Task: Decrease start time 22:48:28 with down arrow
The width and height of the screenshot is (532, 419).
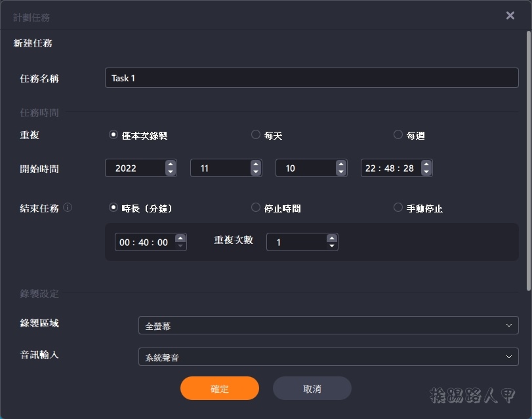Action: tap(426, 172)
